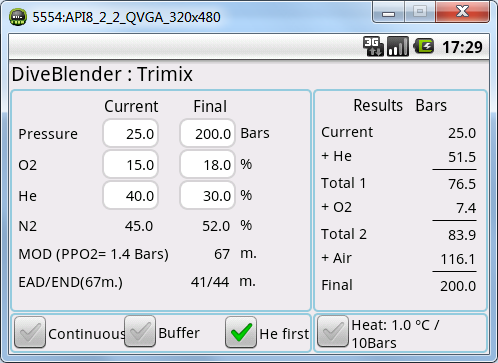Click the Android emulator window icon

[18, 17]
